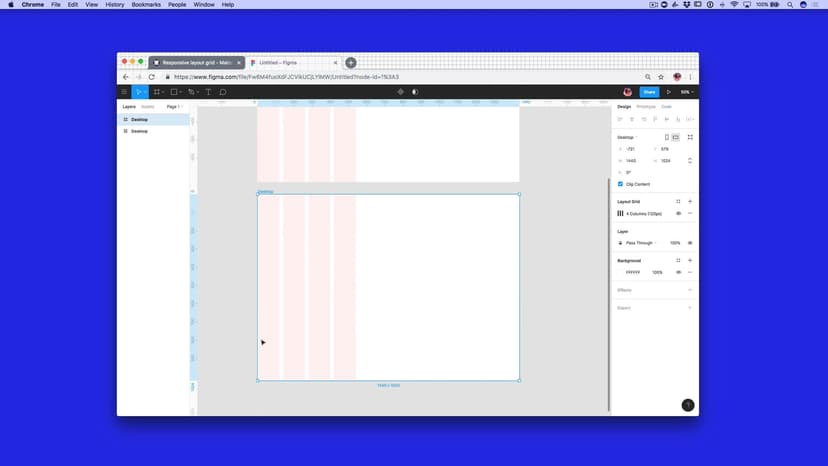The width and height of the screenshot is (828, 466).
Task: Hide the layout grid with eye icon
Action: pyautogui.click(x=678, y=213)
